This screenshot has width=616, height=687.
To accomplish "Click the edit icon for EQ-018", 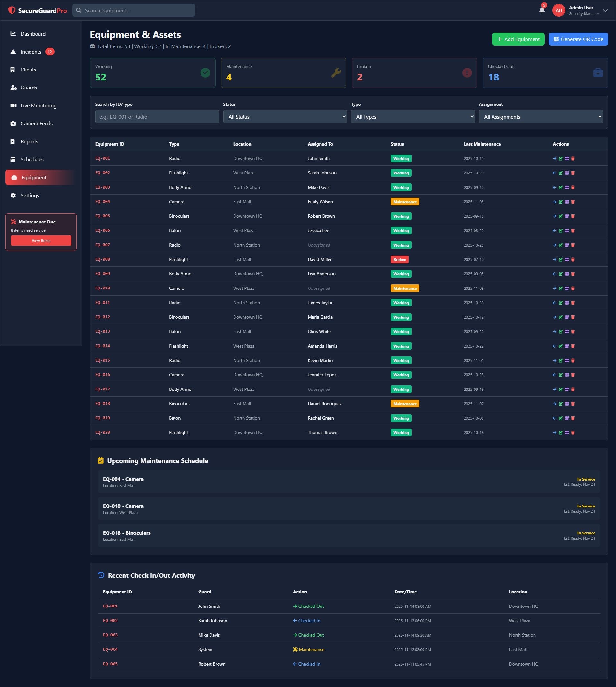I will tap(560, 404).
